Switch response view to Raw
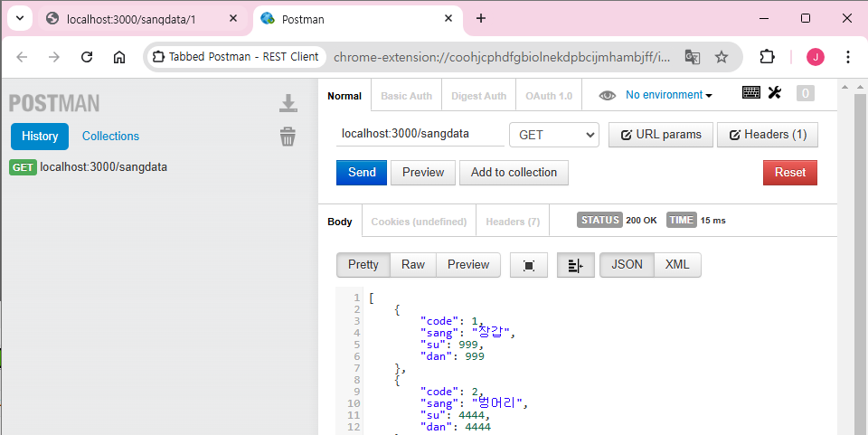Image resolution: width=868 pixels, height=435 pixels. coord(413,265)
